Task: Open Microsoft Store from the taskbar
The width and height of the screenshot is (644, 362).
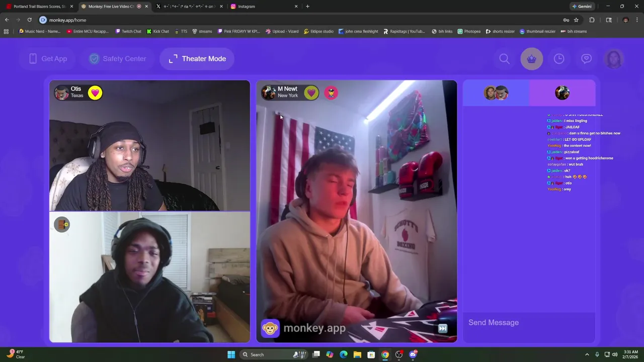Action: pos(371,354)
